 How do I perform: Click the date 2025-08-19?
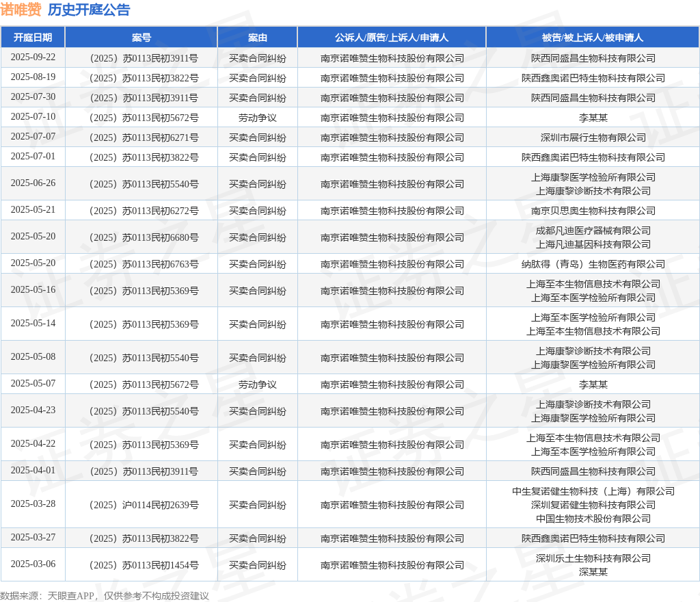tap(33, 77)
